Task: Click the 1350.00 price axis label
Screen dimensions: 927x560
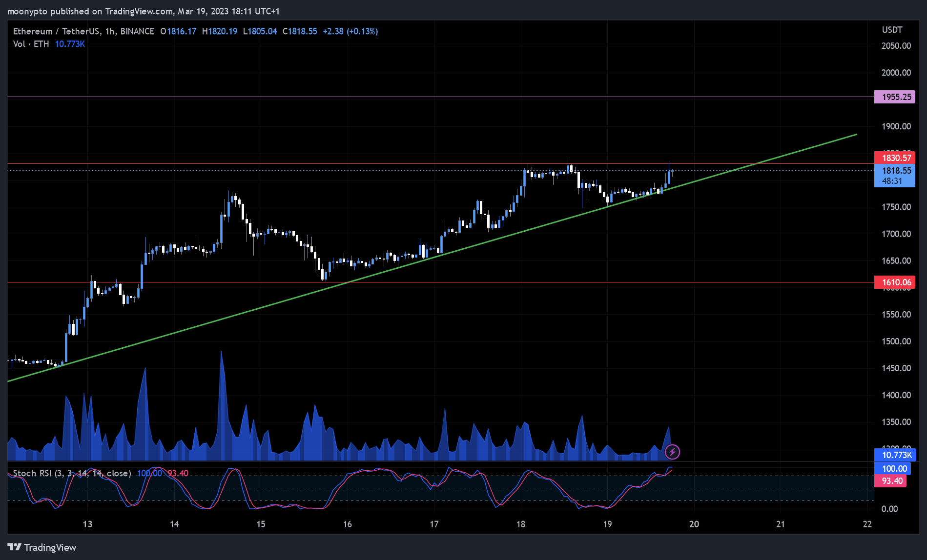Action: [x=896, y=421]
